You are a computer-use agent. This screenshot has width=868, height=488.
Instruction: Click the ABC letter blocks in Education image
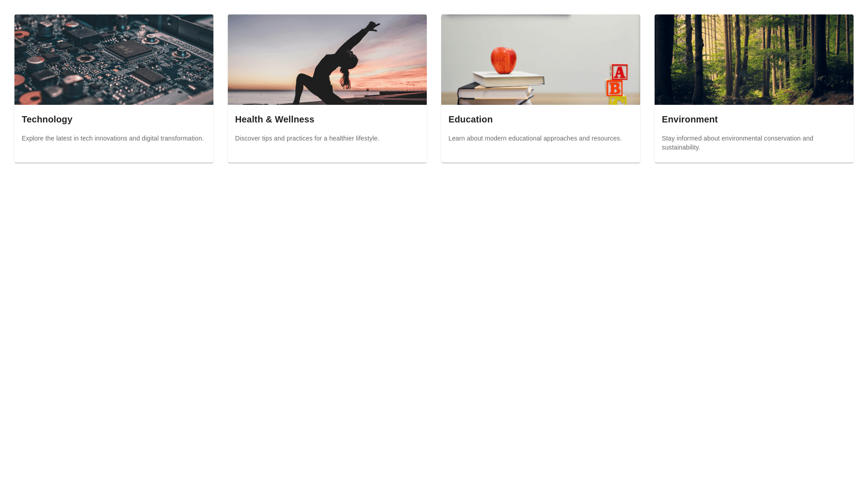tap(617, 85)
